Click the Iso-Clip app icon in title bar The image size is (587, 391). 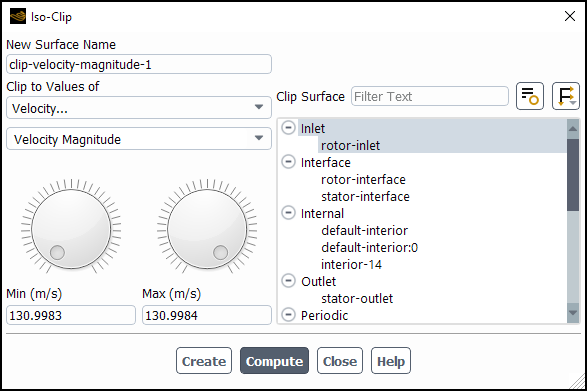[18, 16]
